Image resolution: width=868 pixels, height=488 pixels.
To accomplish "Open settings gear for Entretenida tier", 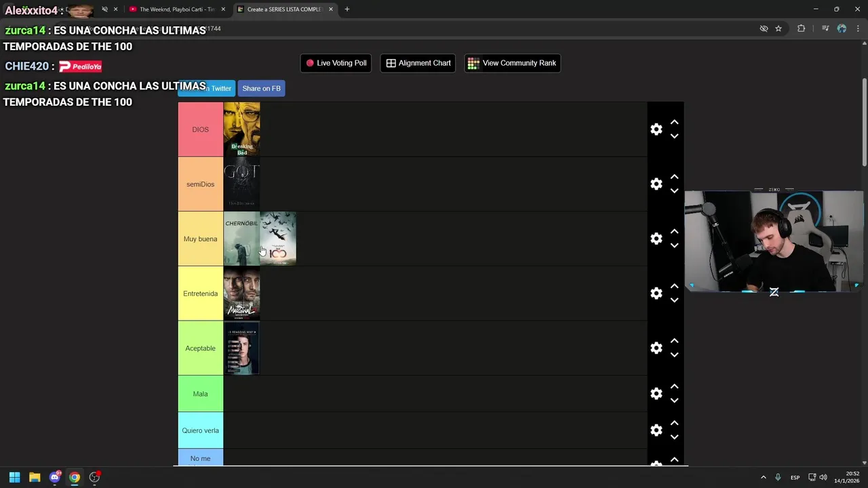I will [656, 293].
